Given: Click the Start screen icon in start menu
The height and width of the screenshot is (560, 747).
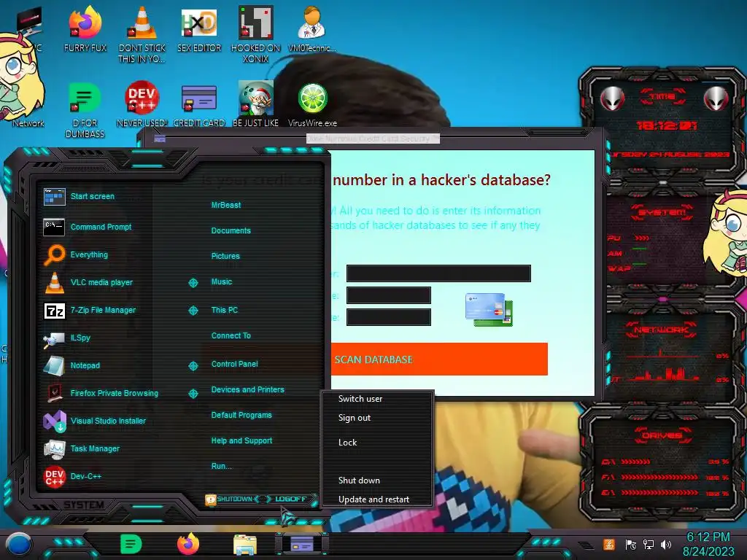Looking at the screenshot, I should 54,196.
